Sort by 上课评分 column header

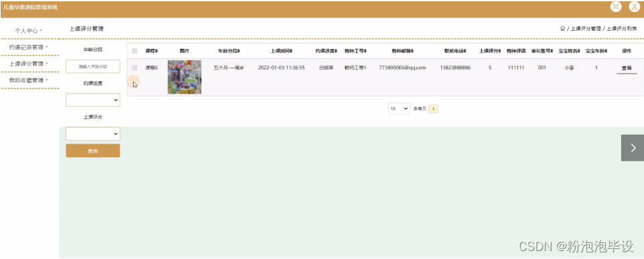pos(490,51)
